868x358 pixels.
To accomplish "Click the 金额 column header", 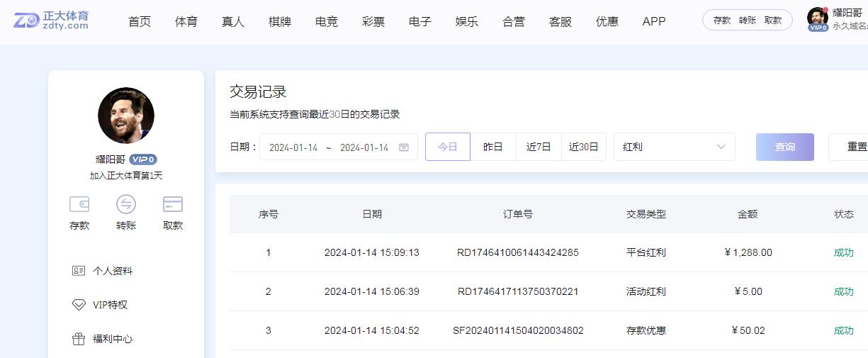I will pos(748,214).
